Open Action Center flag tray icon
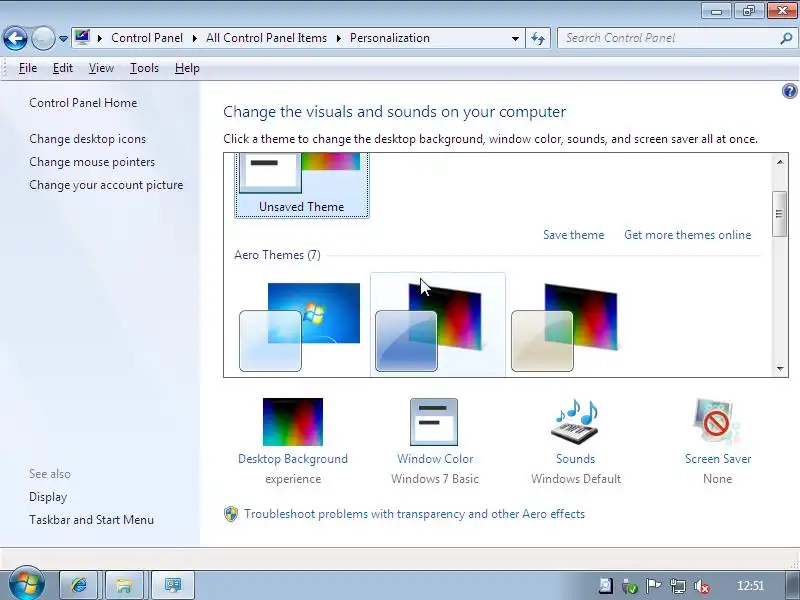The width and height of the screenshot is (800, 600). pyautogui.click(x=654, y=586)
